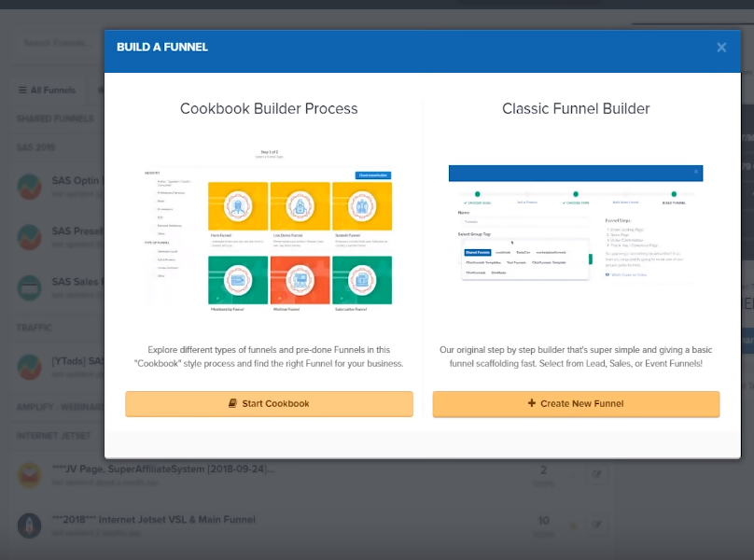The image size is (754, 560).
Task: Click the Cookbook Builder Process heading
Action: point(269,108)
